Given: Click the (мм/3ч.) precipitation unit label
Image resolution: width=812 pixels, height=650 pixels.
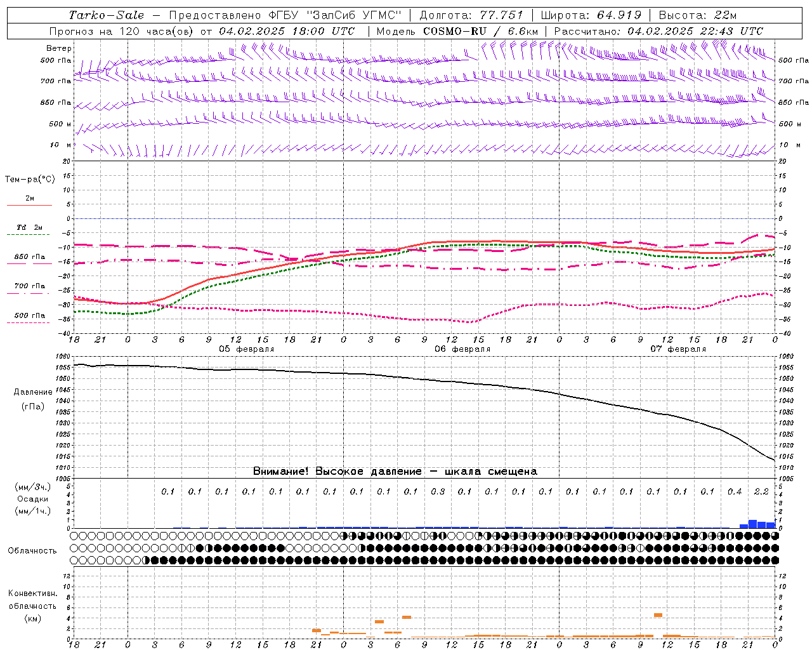Looking at the screenshot, I should point(33,487).
